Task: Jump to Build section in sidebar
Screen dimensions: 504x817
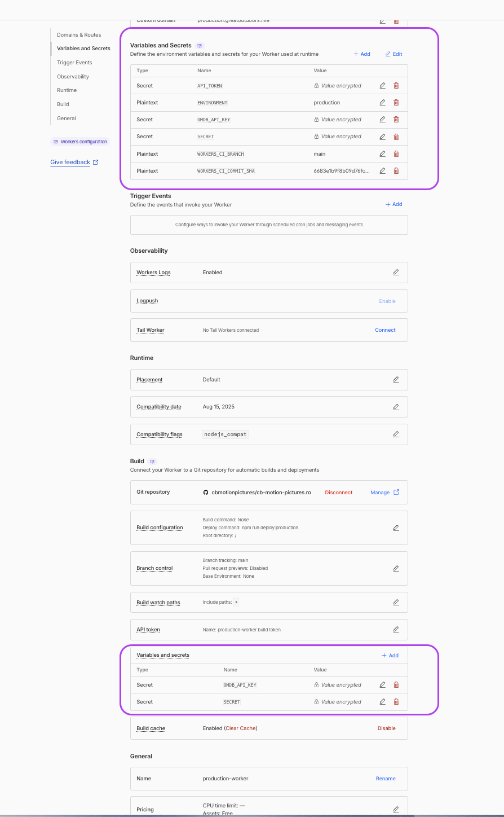Action: pyautogui.click(x=63, y=104)
